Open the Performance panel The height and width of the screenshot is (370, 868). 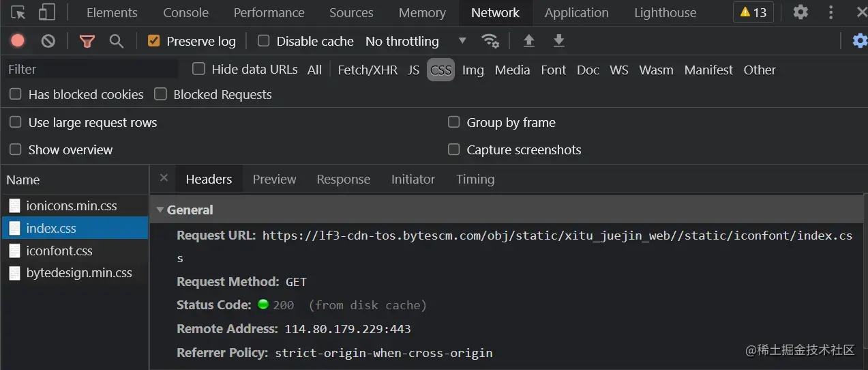coord(269,12)
